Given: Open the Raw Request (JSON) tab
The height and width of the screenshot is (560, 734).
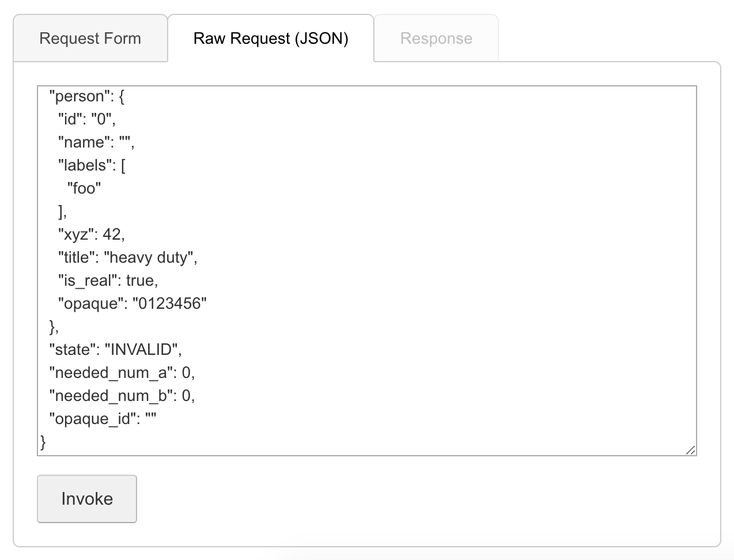Looking at the screenshot, I should point(270,38).
